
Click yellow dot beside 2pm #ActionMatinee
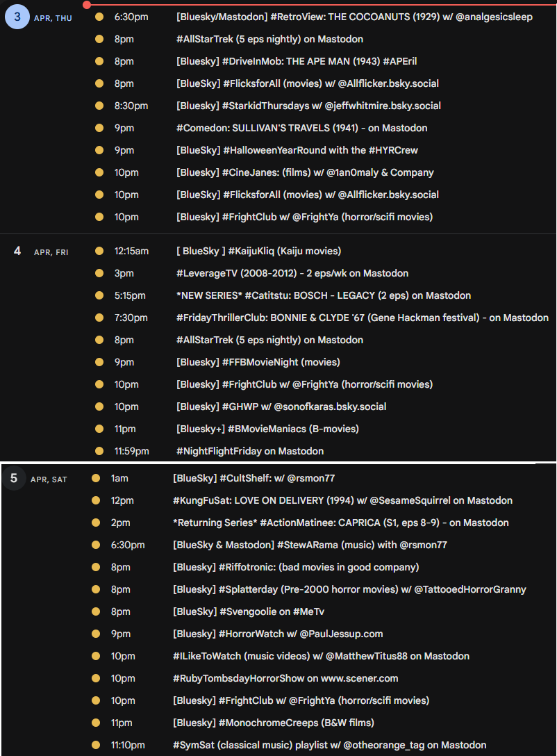(96, 522)
